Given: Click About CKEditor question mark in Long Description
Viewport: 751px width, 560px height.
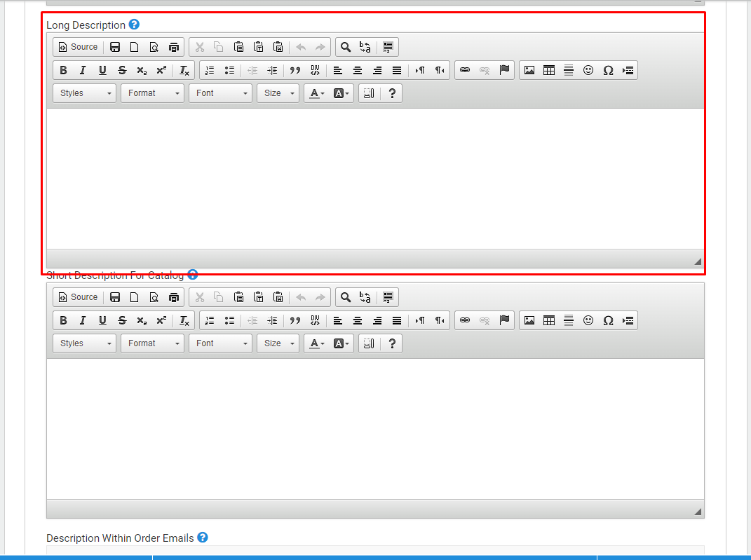Looking at the screenshot, I should (x=392, y=93).
